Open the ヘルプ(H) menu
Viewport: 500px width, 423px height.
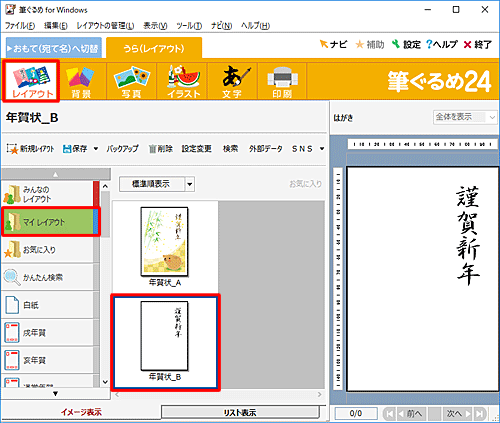coord(255,26)
